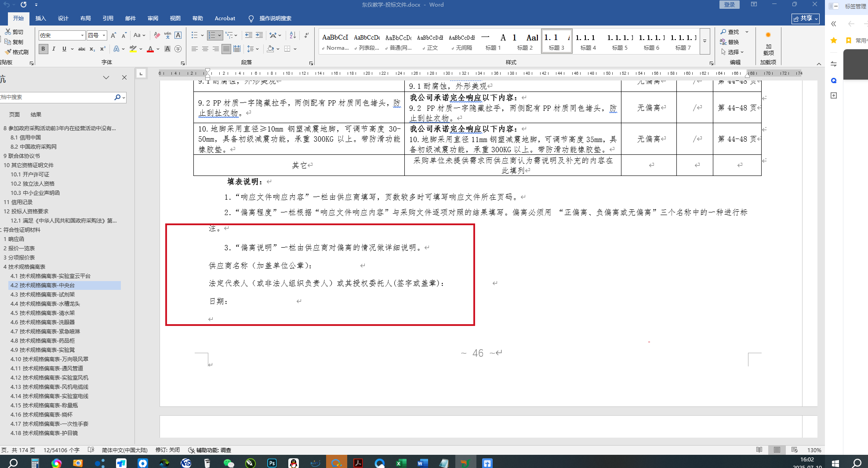
Task: Open the change case Aa dropdown
Action: 140,35
